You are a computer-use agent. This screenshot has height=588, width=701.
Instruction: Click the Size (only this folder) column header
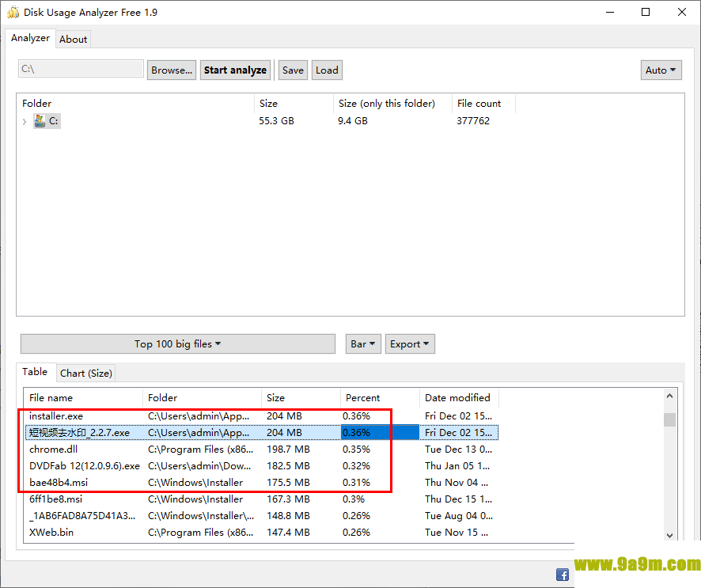point(392,104)
